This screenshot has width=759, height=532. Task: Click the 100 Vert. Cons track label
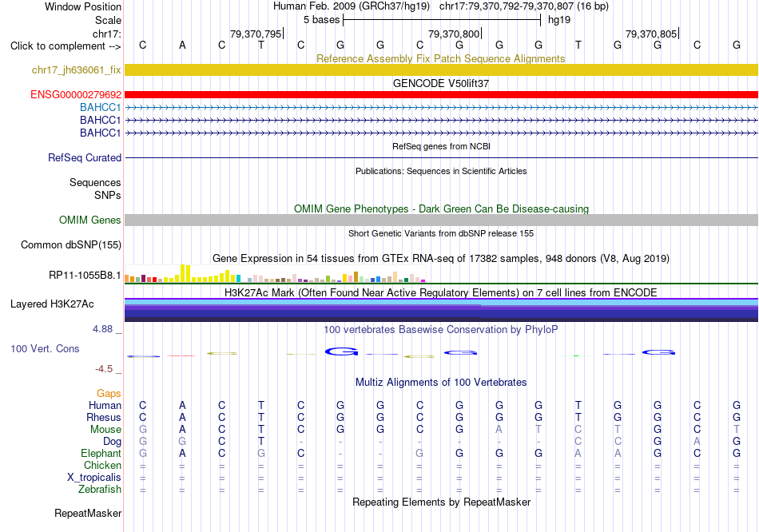pyautogui.click(x=45, y=348)
